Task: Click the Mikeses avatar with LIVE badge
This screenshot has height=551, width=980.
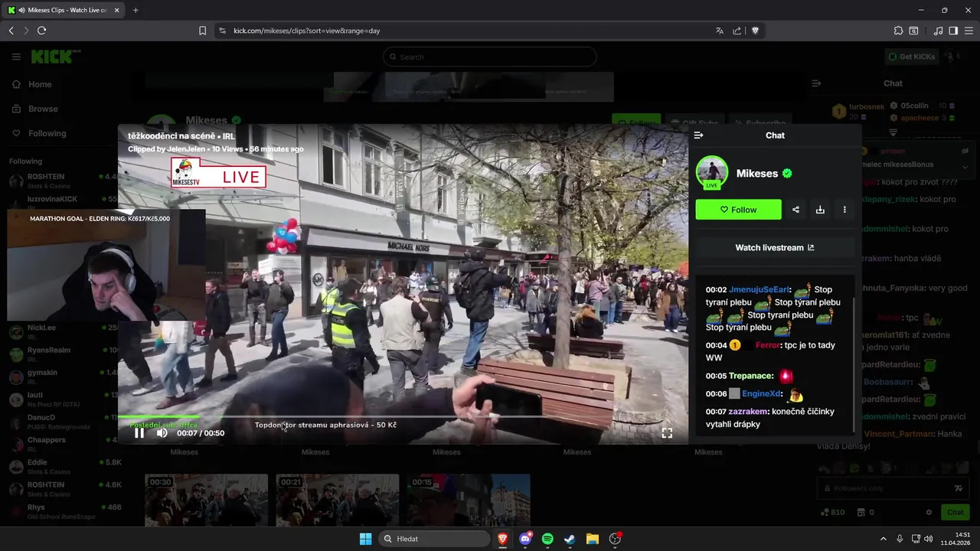Action: pyautogui.click(x=712, y=173)
